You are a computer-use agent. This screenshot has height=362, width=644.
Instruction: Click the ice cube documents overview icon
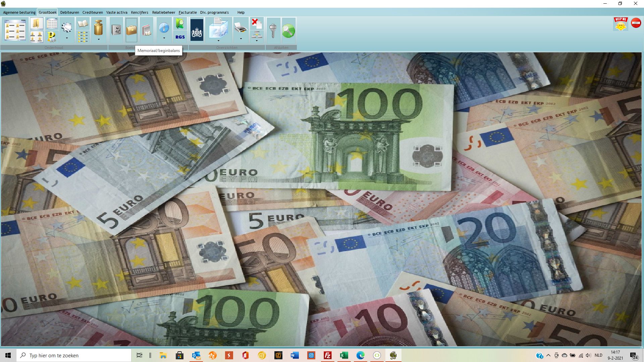pyautogui.click(x=218, y=28)
